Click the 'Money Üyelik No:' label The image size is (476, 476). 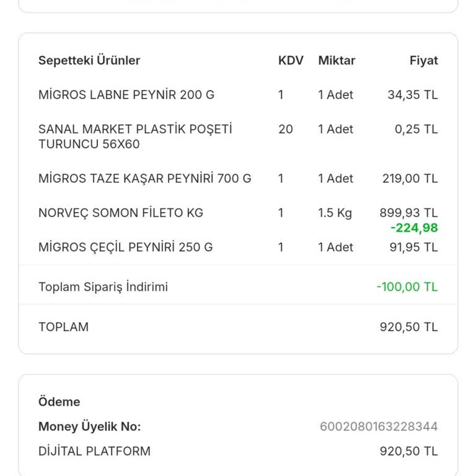[x=89, y=426]
